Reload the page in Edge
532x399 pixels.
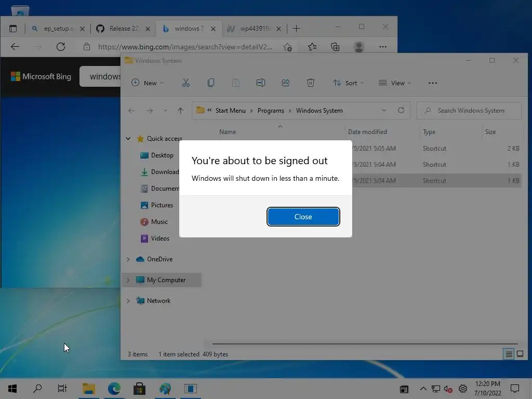[x=61, y=46]
